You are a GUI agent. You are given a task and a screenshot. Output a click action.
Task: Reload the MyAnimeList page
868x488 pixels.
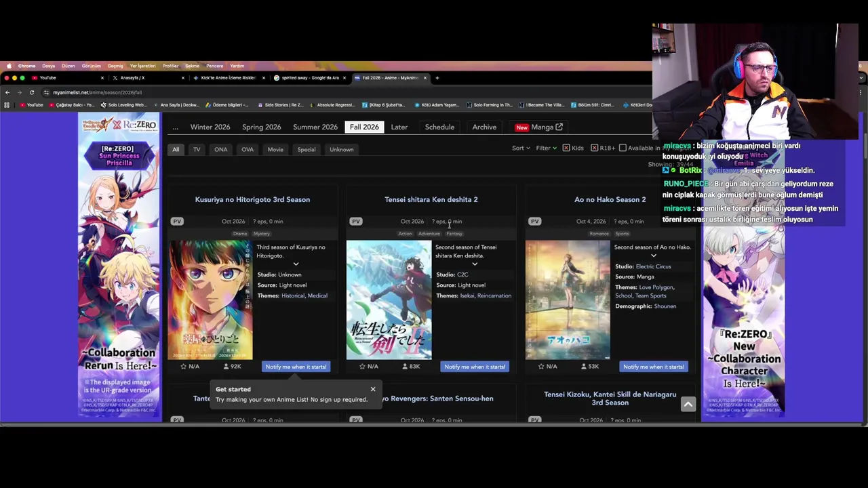coord(31,92)
